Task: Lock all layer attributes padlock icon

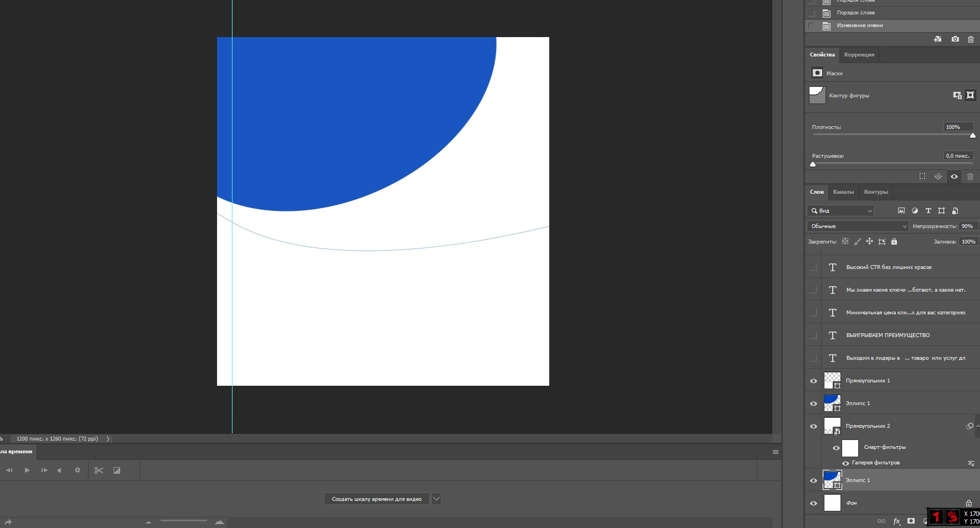Action: (894, 241)
